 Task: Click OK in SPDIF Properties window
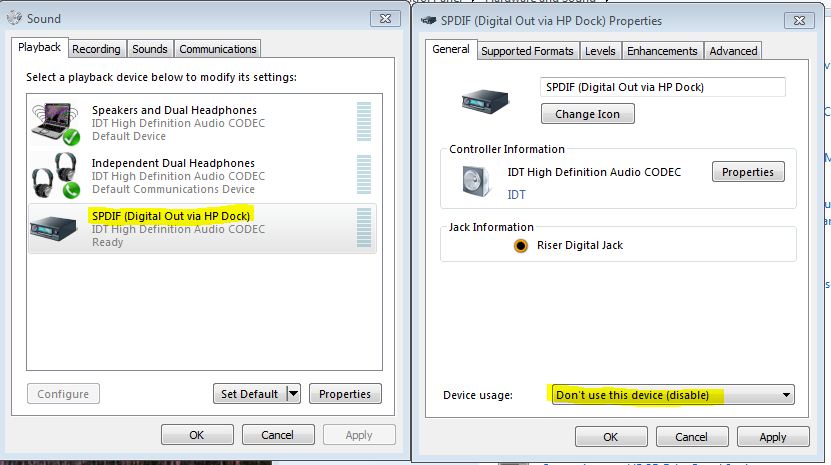[611, 437]
